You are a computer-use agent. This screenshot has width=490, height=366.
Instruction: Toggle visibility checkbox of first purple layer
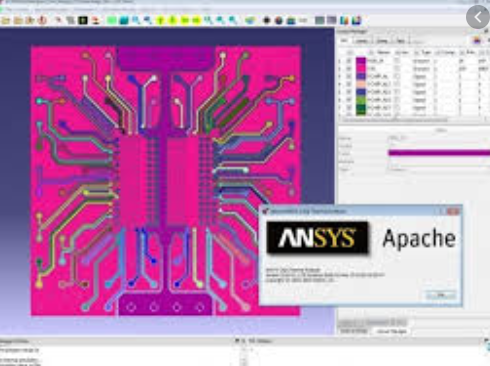[349, 61]
